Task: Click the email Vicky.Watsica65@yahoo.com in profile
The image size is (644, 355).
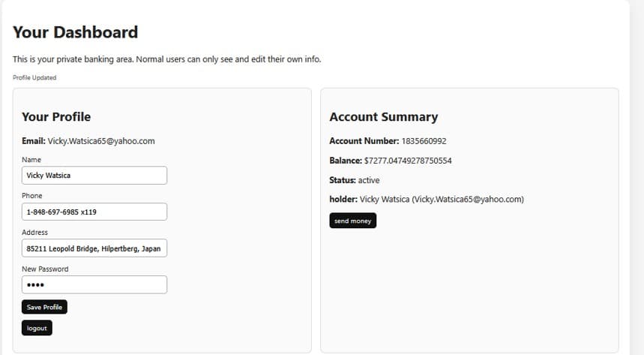Action: coord(101,140)
